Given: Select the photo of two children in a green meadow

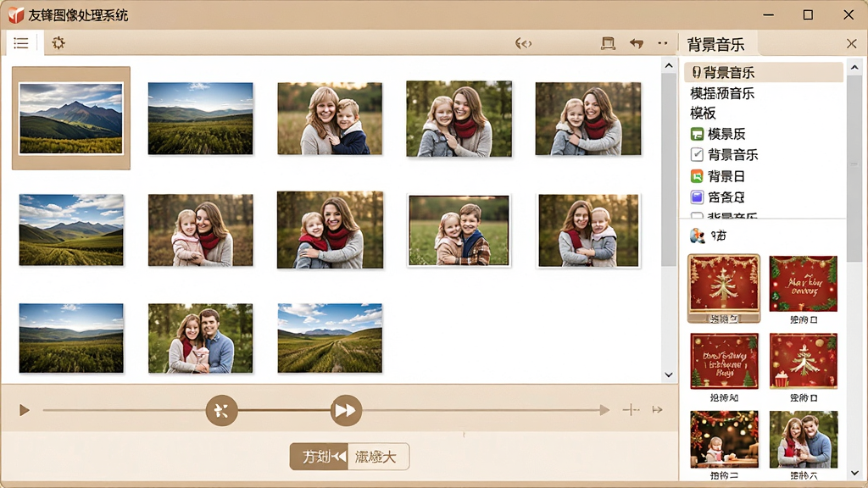Looking at the screenshot, I should click(459, 230).
